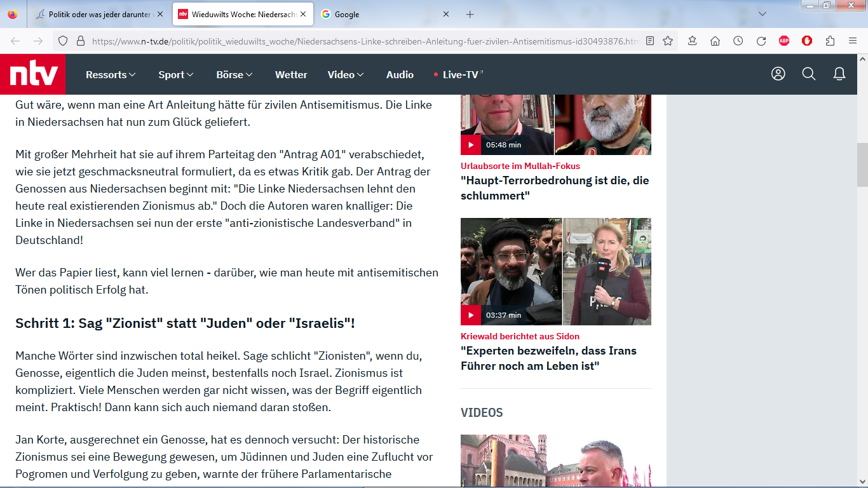The image size is (868, 488).
Task: Open the Wetter menu item
Action: [x=291, y=74]
